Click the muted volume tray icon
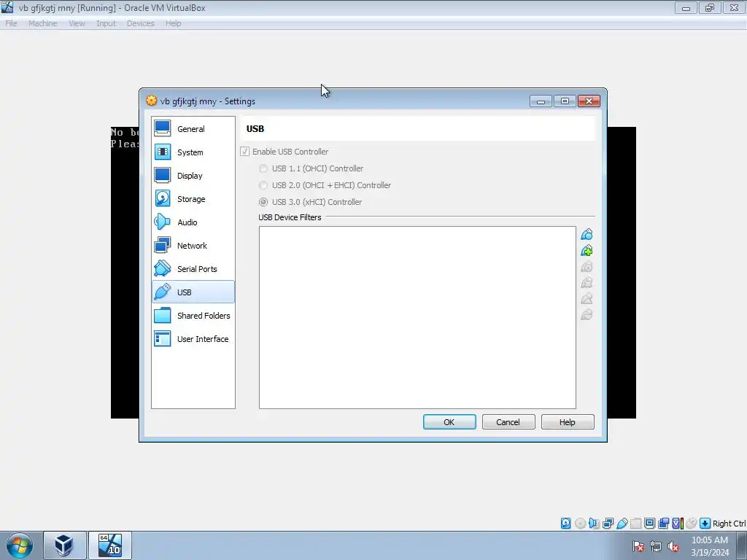The image size is (747, 560). click(673, 546)
